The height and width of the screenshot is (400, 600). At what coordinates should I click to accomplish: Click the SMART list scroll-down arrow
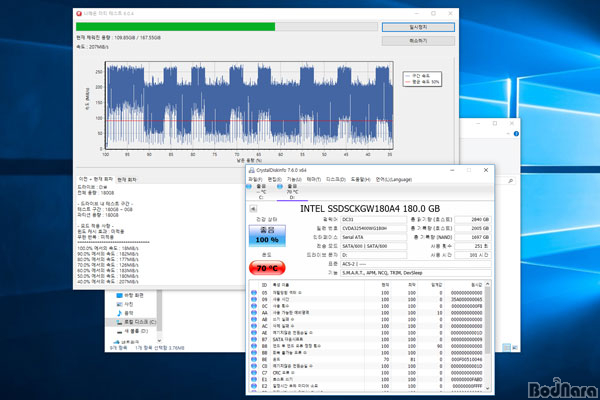488,388
